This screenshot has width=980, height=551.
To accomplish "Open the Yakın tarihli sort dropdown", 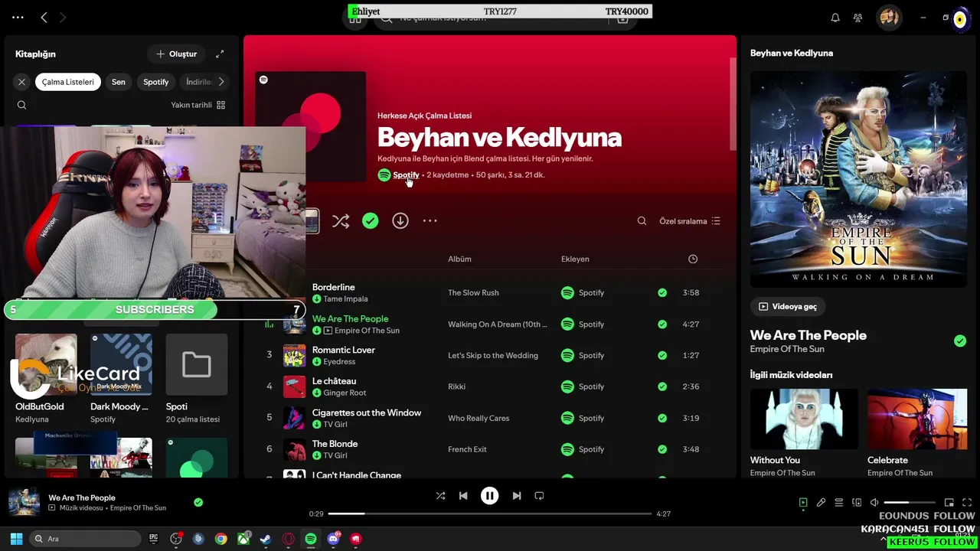I will tap(198, 105).
